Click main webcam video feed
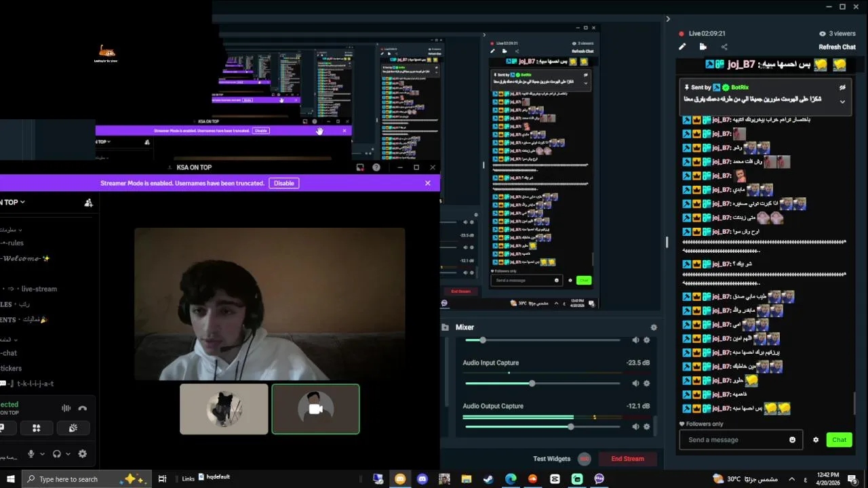Screen dimensions: 868x488 [x=270, y=304]
